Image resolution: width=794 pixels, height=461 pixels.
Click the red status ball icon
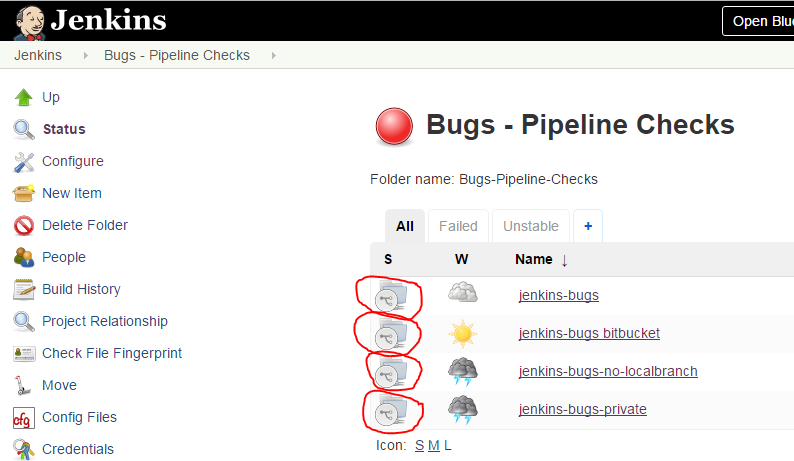pyautogui.click(x=394, y=126)
